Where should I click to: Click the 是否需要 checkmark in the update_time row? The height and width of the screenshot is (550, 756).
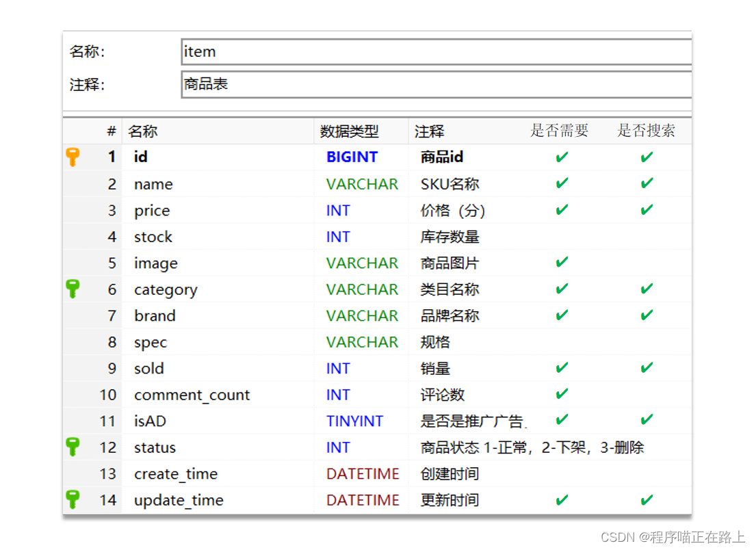click(x=562, y=500)
